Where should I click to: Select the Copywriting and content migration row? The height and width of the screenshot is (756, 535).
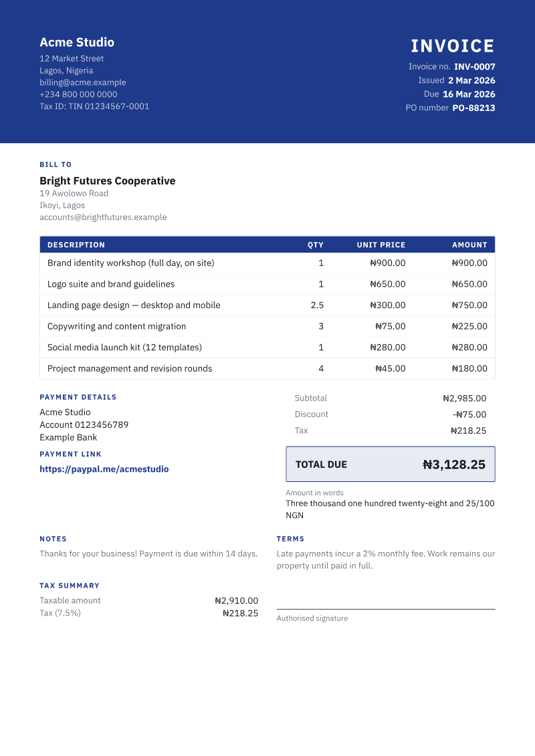pos(267,326)
